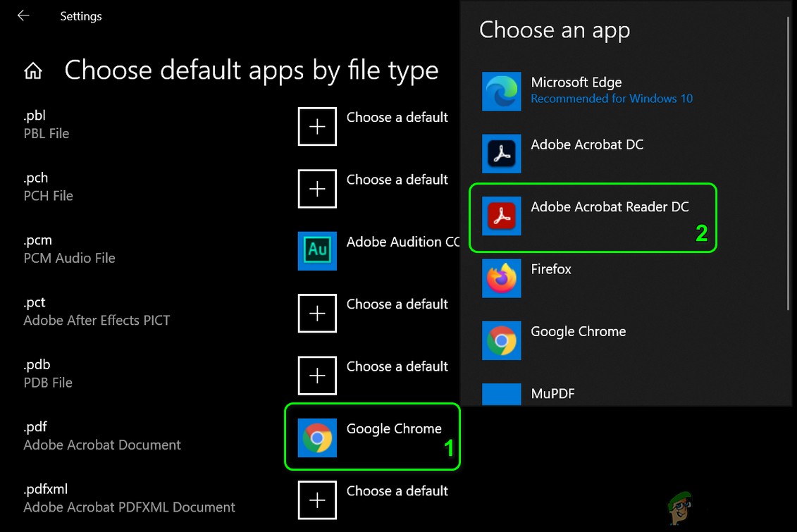Click the Google Chrome icon for .pdf
797x532 pixels.
click(317, 438)
